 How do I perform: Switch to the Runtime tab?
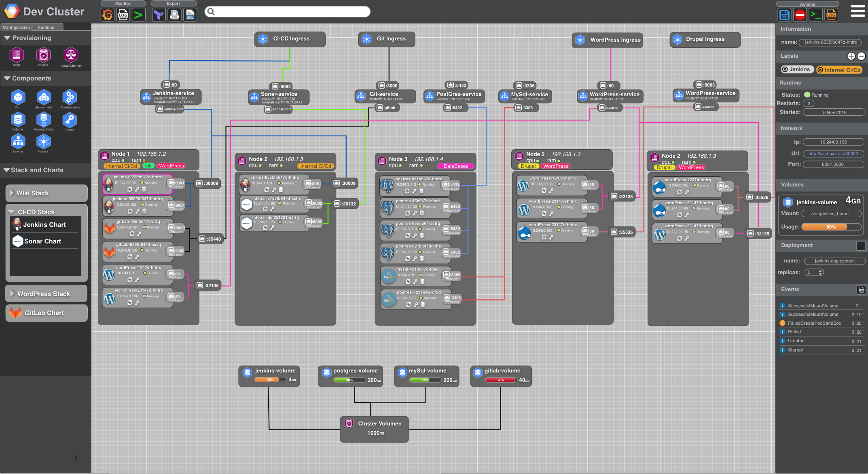coord(46,27)
